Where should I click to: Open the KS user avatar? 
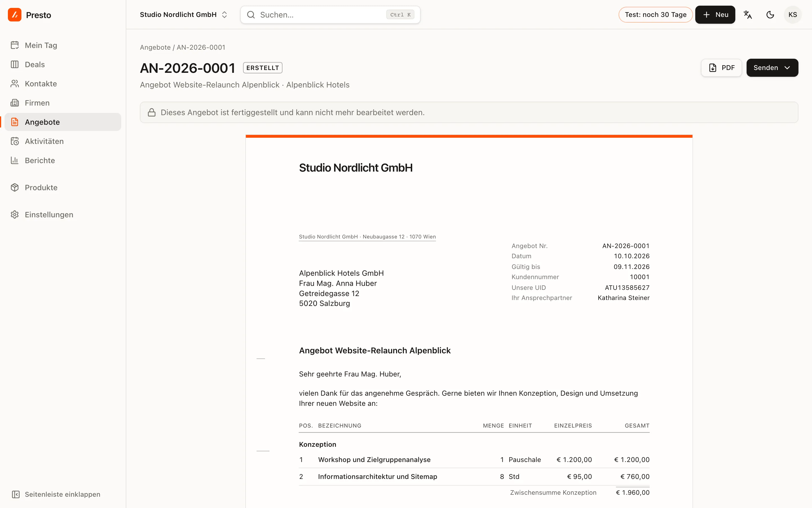(x=793, y=15)
